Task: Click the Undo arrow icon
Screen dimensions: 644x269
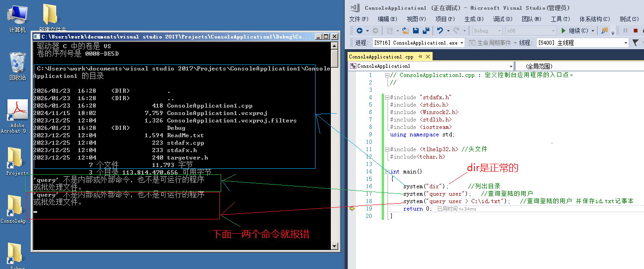Action: 440,31
